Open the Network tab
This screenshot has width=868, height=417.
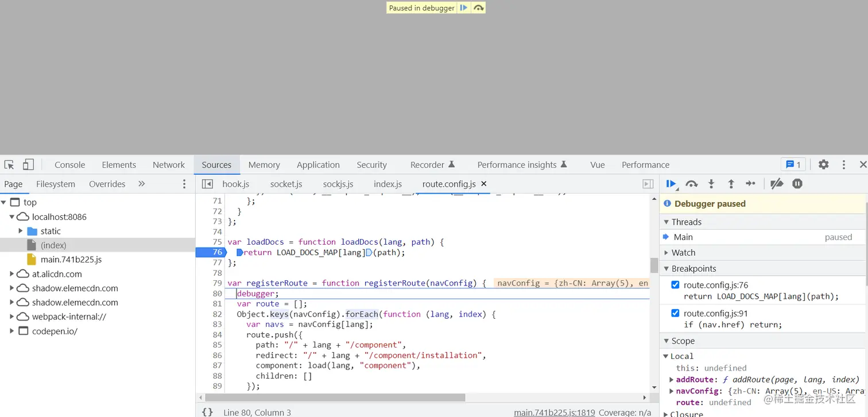pos(169,165)
